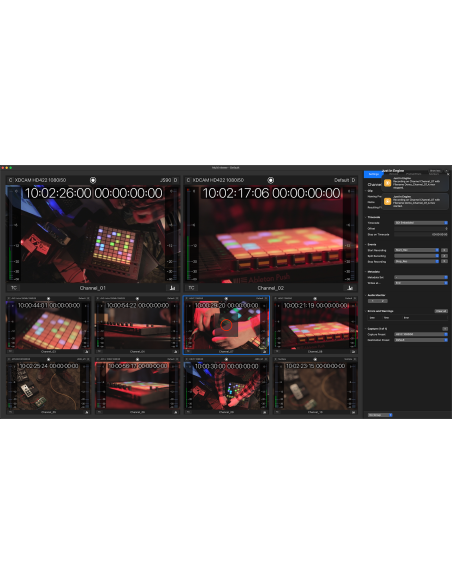The width and height of the screenshot is (452, 584).
Task: Click timecode text 10:02:26:00
Action: pos(57,193)
